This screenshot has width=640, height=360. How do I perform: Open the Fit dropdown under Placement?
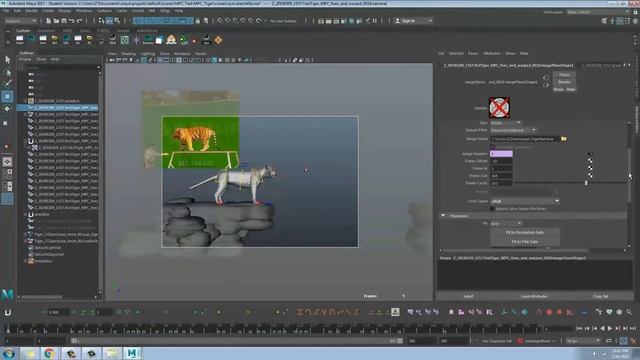(x=506, y=224)
